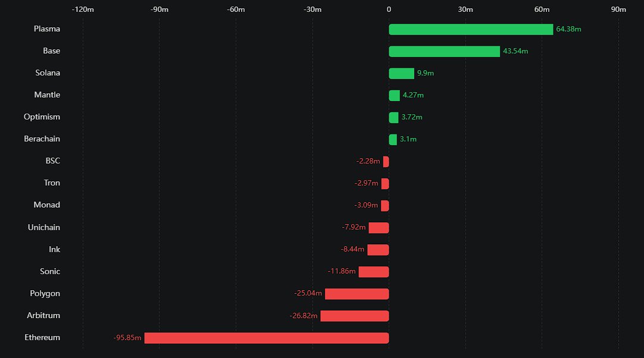Click the Ink red bar
The image size is (644, 358).
point(378,250)
